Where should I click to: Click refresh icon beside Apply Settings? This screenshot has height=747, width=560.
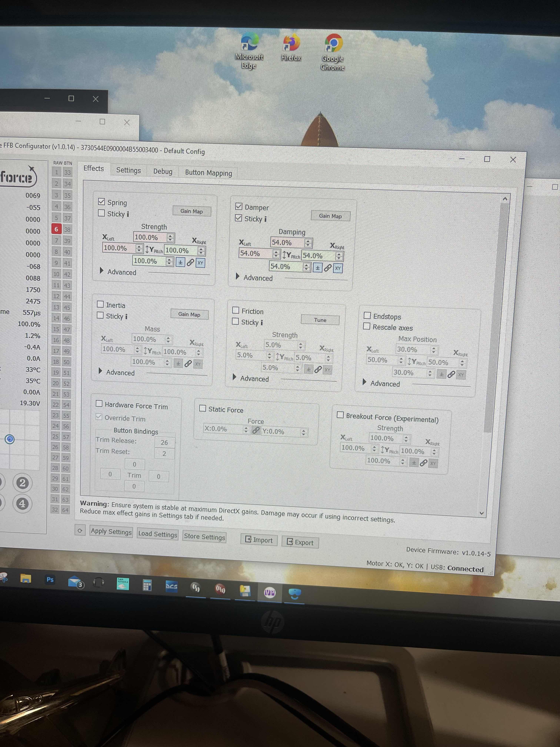[x=80, y=530]
